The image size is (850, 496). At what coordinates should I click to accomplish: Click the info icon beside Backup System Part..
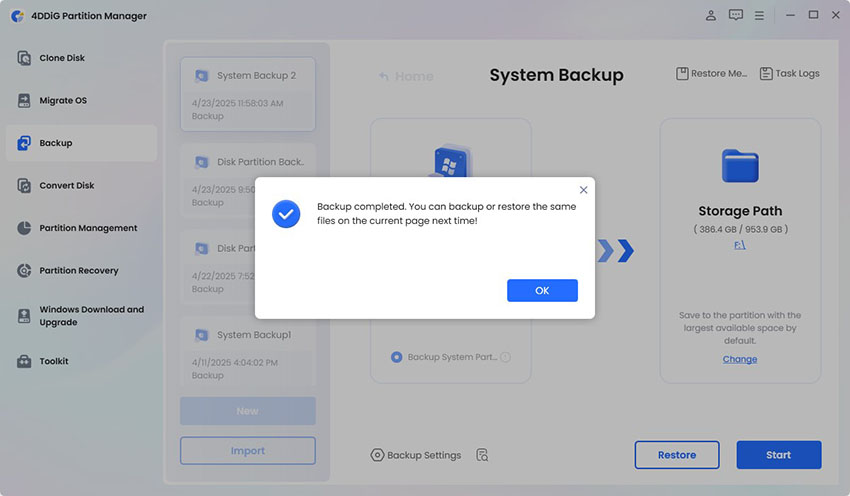pyautogui.click(x=505, y=357)
